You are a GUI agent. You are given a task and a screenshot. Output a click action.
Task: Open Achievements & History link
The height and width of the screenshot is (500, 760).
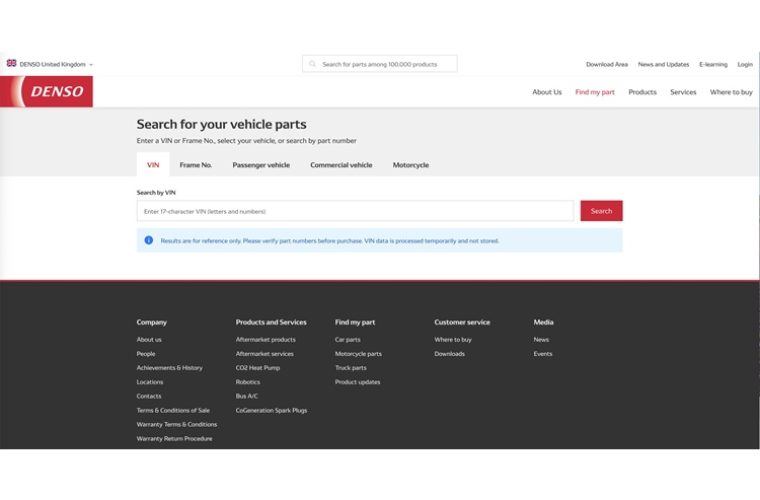coord(170,368)
